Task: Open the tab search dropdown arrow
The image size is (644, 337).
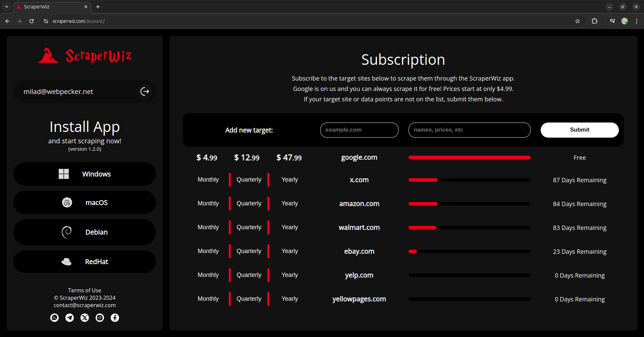Action: [x=7, y=7]
